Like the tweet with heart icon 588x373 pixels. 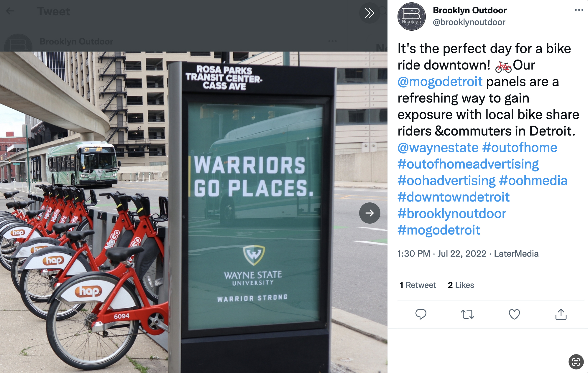[514, 314]
